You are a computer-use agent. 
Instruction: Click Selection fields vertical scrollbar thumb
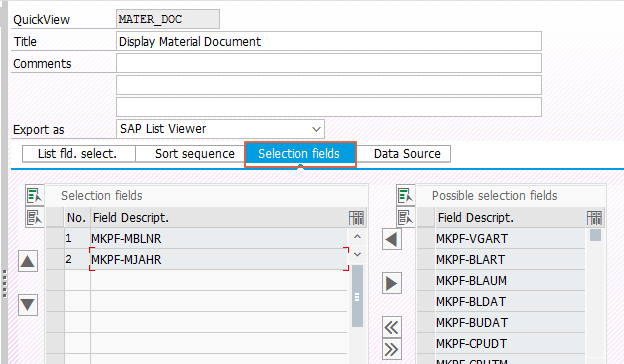[357, 296]
